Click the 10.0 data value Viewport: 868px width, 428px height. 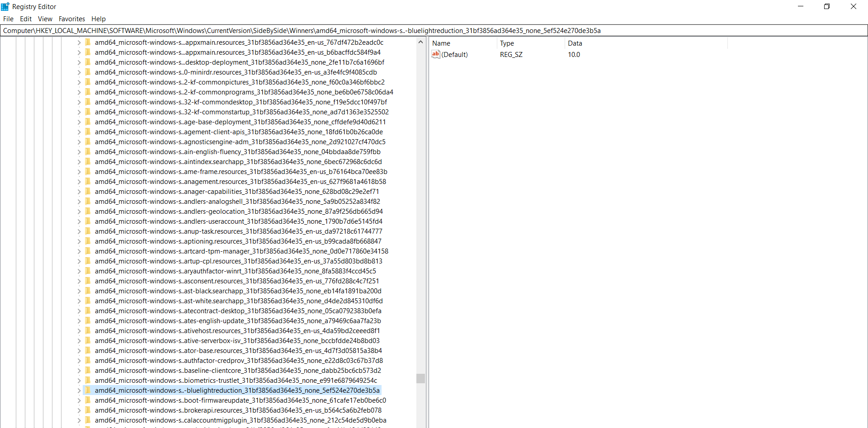tap(574, 55)
